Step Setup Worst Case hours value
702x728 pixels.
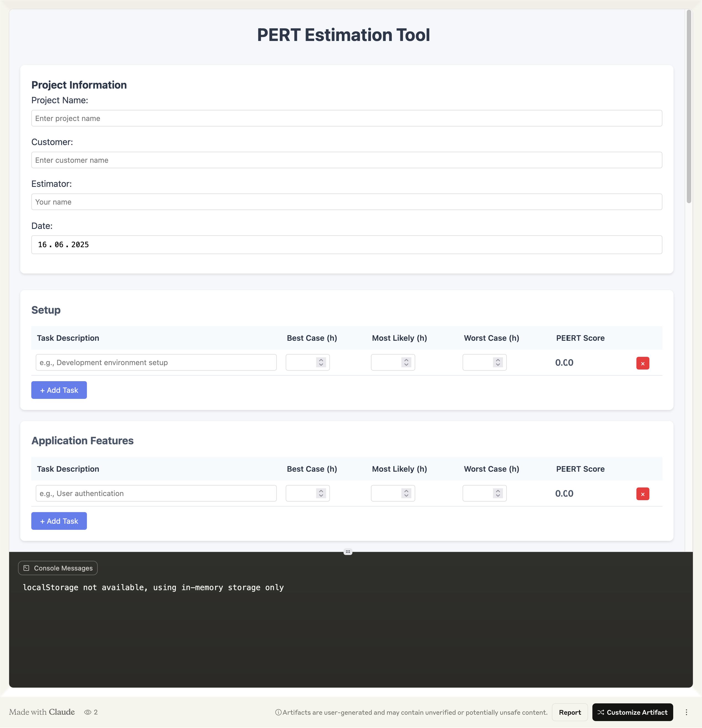498,362
